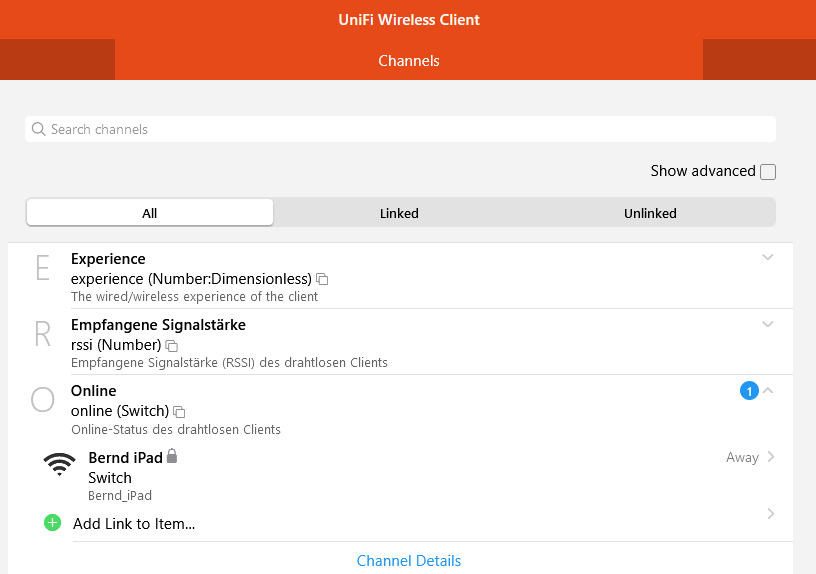Viewport: 816px width, 574px height.
Task: Click the green plus Add Link icon
Action: click(53, 523)
